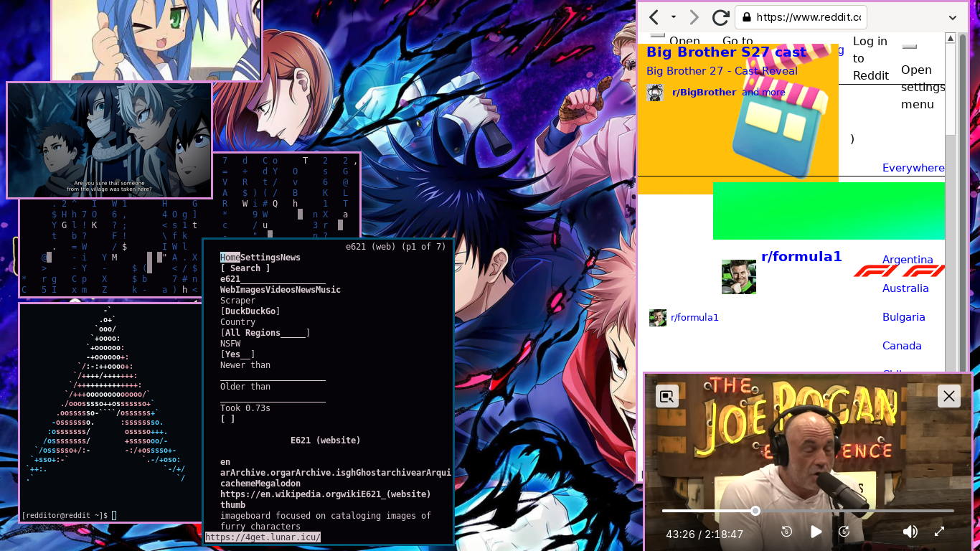This screenshot has height=551, width=980.
Task: Switch to the Music results tab
Action: [329, 290]
